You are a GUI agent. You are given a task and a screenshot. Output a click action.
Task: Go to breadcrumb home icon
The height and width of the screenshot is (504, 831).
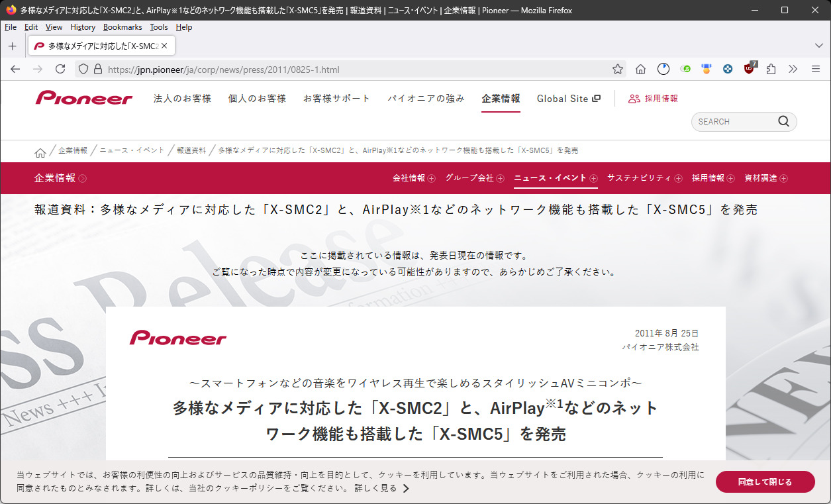(40, 152)
